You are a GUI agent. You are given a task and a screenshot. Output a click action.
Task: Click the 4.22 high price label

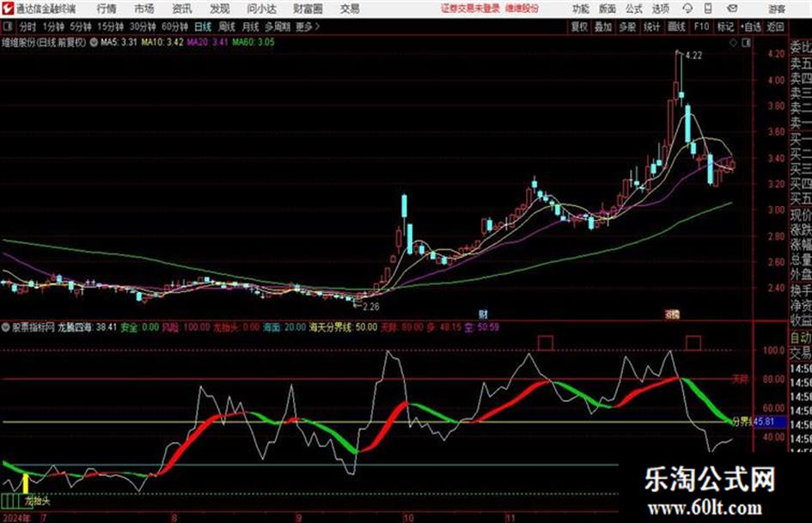click(x=693, y=56)
